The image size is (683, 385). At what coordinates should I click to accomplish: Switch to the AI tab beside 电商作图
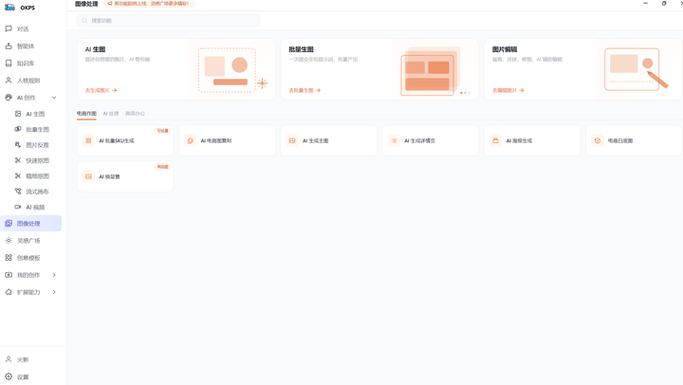click(111, 114)
